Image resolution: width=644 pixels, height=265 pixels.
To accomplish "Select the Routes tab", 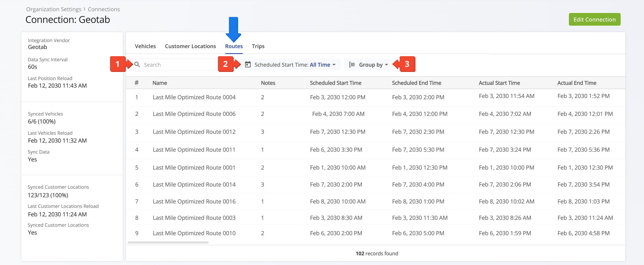I will [234, 46].
